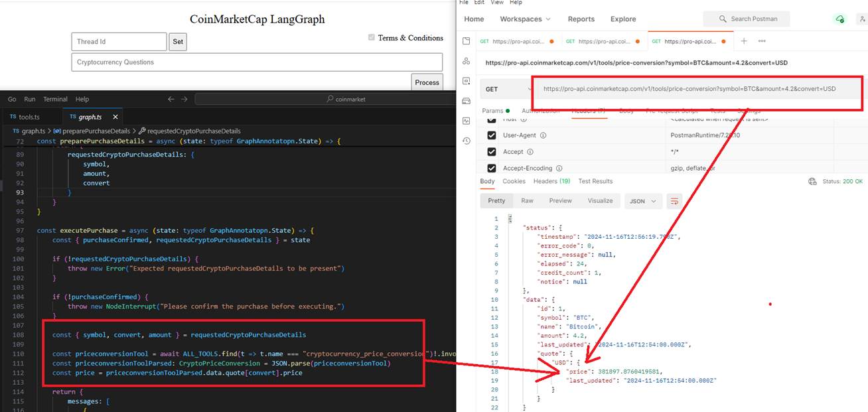The image size is (868, 412).
Task: Click the "name": "Bitcoin" response line
Action: [567, 326]
